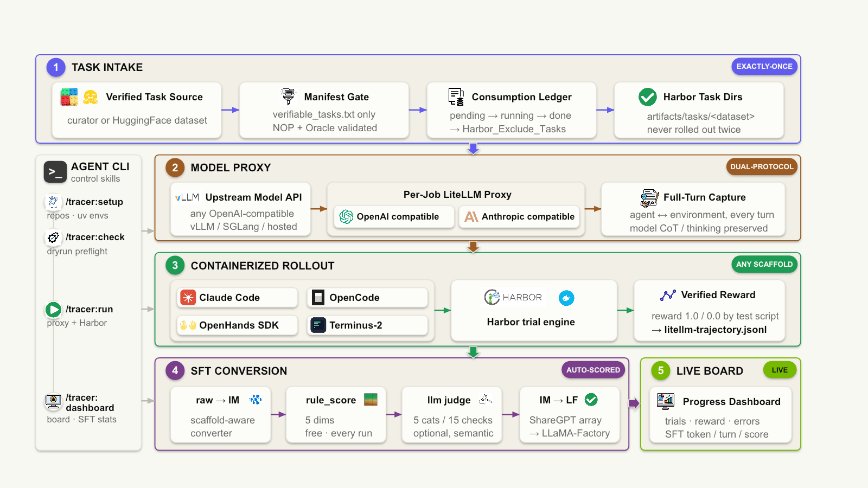Click the Upstream Model API title
868x488 pixels.
(x=253, y=197)
